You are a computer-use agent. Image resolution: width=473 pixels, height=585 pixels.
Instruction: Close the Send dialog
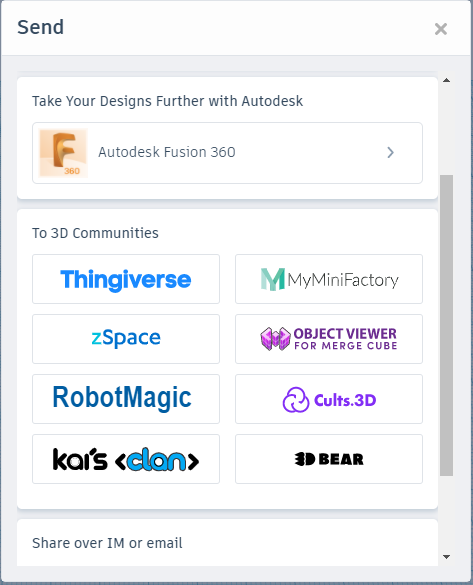[x=441, y=29]
